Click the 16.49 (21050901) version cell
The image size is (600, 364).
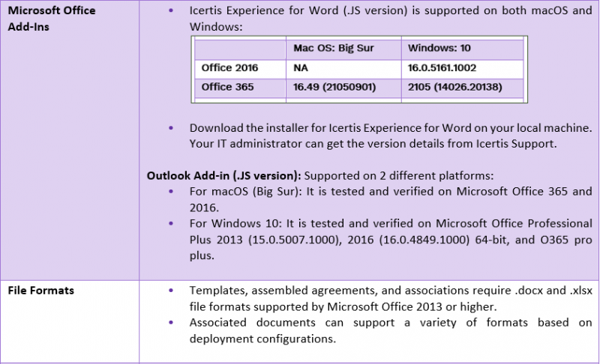(x=336, y=87)
